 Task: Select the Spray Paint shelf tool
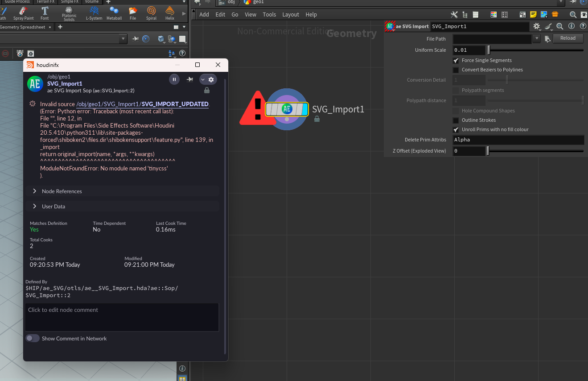[23, 13]
